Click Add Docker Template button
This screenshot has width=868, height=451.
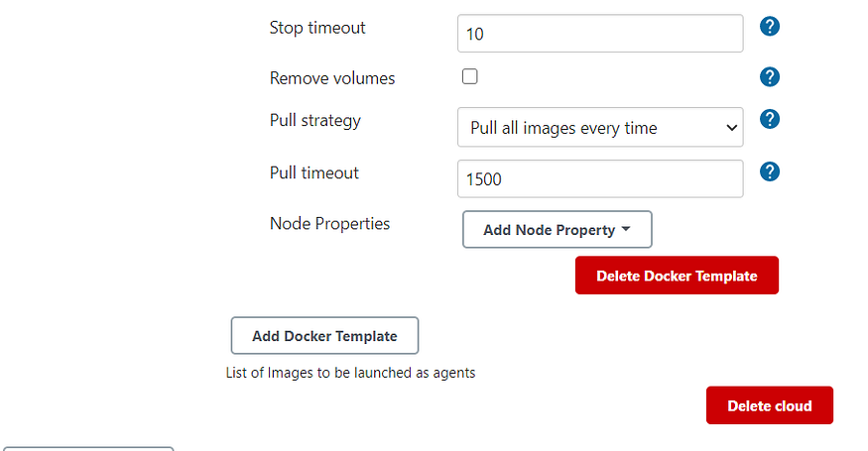pos(325,335)
